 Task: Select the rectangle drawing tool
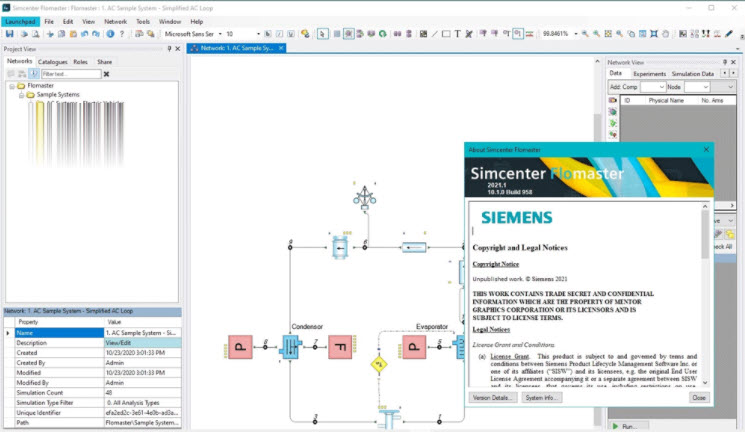tap(446, 34)
